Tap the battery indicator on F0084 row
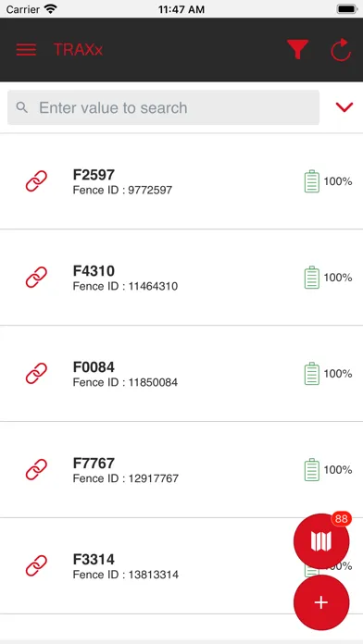Image resolution: width=363 pixels, height=644 pixels. 312,373
